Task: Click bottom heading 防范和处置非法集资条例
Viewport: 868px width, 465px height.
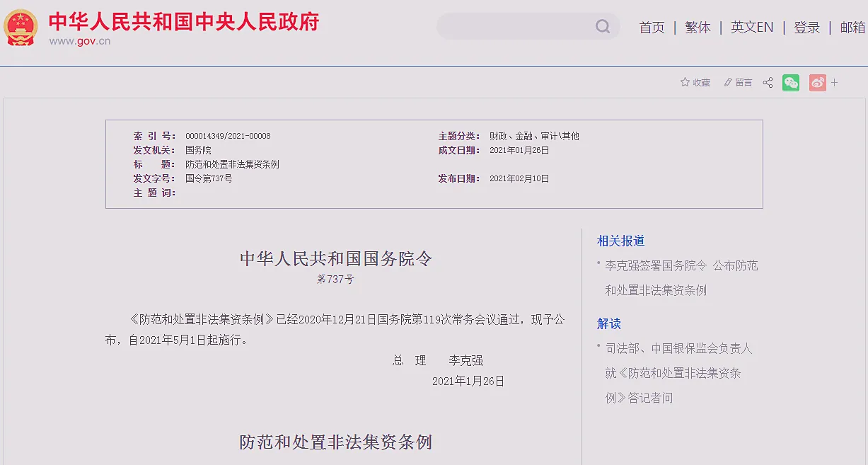Action: click(336, 443)
